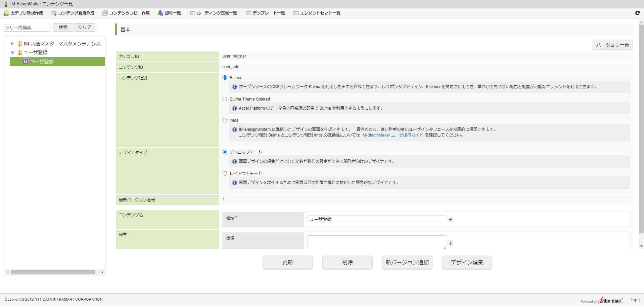Viewport: 644px width, 306px height.
Task: Click the 検索 button
Action: (63, 28)
